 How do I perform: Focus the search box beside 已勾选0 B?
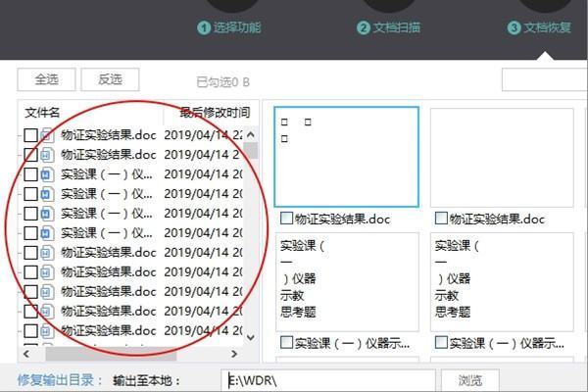click(x=545, y=79)
